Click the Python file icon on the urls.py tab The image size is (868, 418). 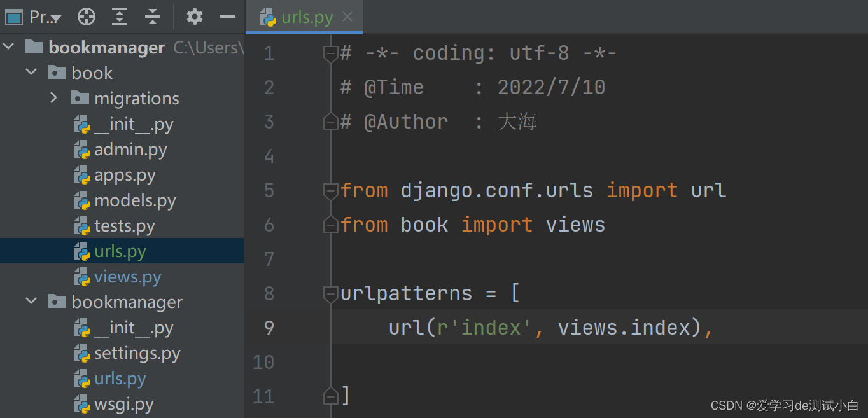(268, 18)
